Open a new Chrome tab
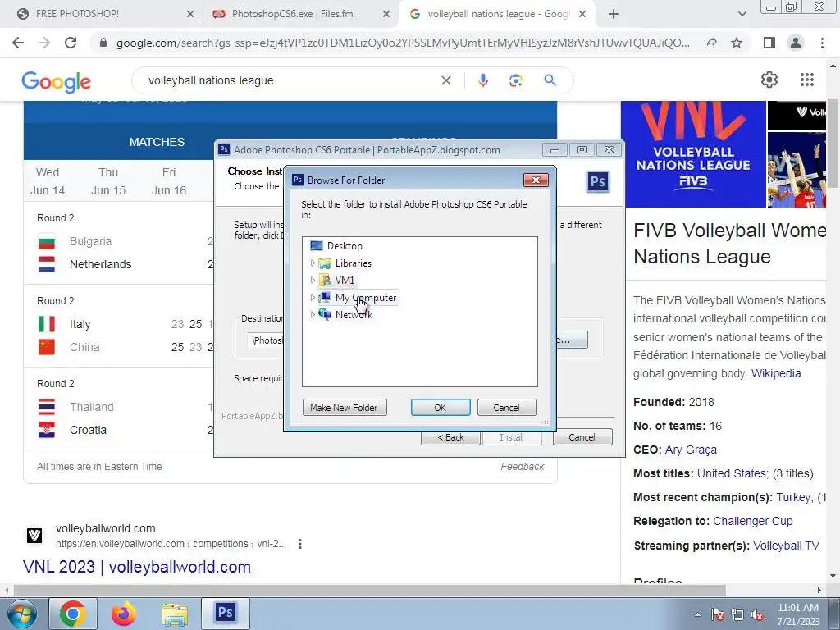Viewport: 840px width, 630px height. 614,14
